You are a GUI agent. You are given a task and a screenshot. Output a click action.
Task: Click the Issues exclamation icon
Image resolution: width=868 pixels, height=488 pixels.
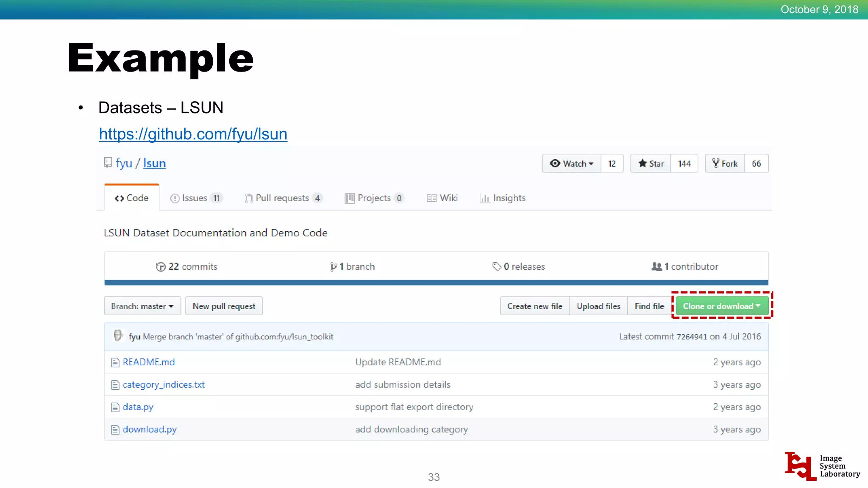(175, 198)
